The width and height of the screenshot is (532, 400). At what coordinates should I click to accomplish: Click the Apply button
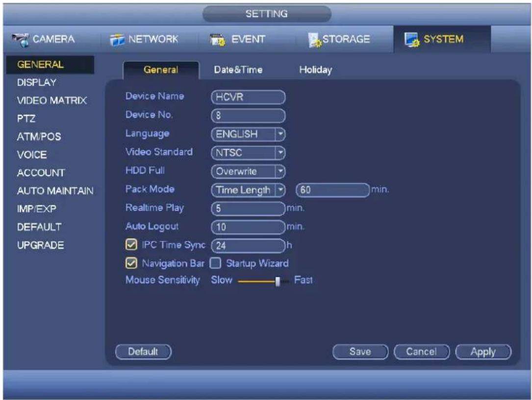click(483, 352)
